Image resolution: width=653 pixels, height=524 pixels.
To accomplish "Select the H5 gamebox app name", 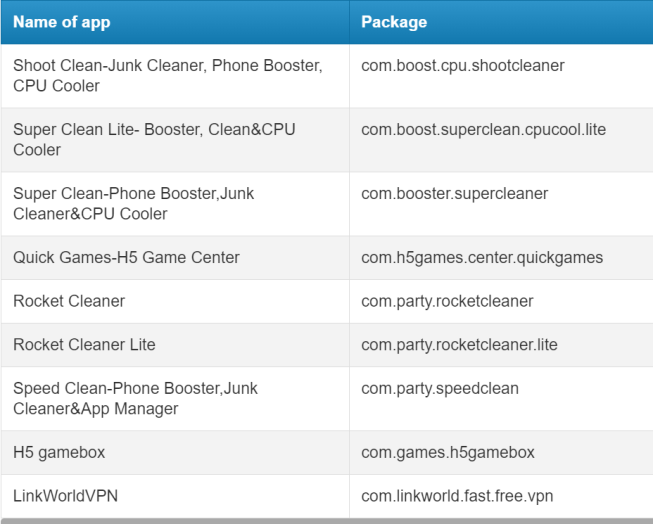I will pos(59,453).
